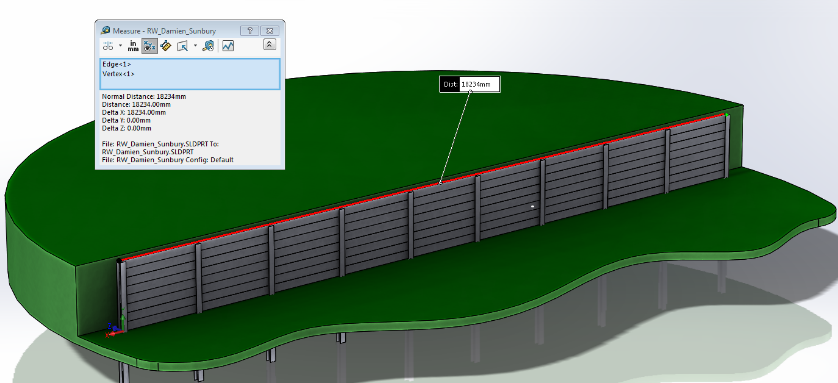Expand the Arc/Circle Measurements dropdown arrow
838x383 pixels.
click(120, 46)
